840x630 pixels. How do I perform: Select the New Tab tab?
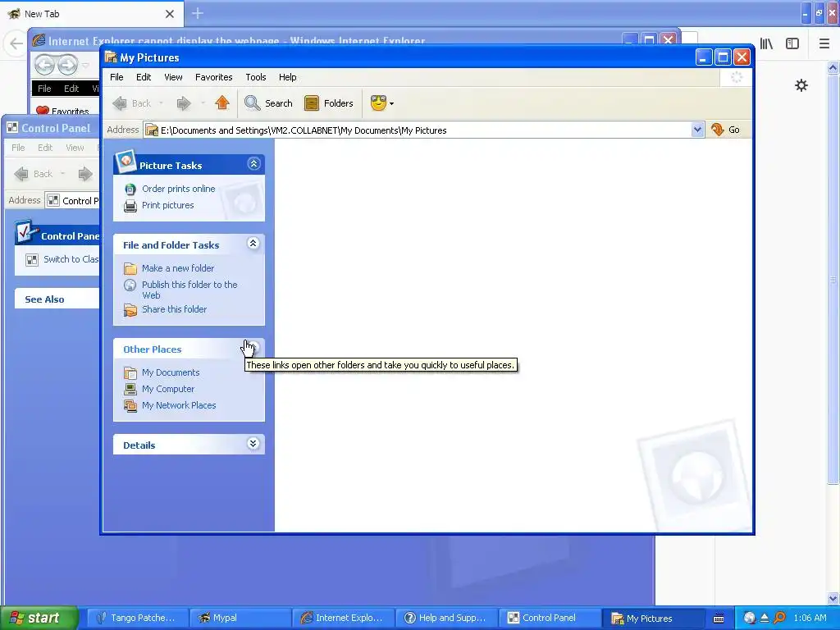pos(91,14)
